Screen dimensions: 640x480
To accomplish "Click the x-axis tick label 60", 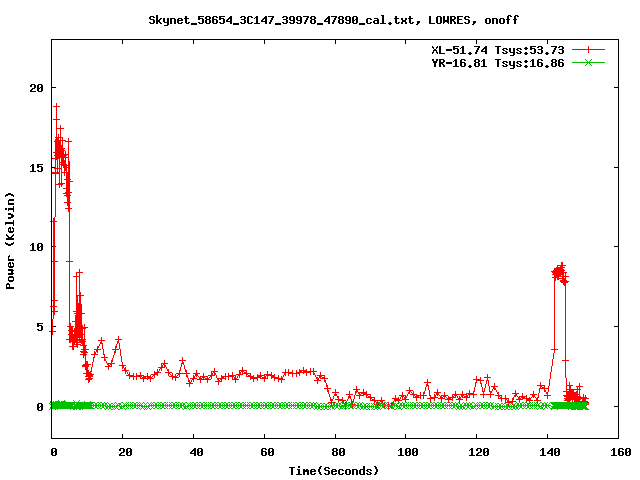I will click(x=267, y=452).
